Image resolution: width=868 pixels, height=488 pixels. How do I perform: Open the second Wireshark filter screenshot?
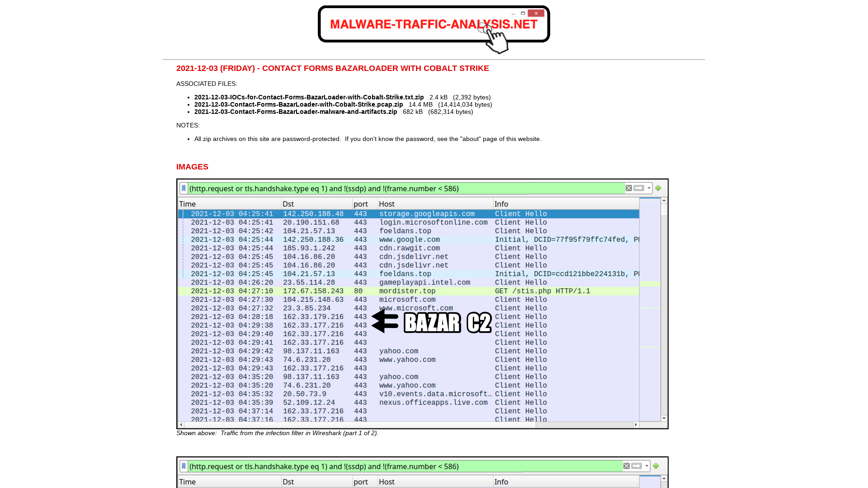[422, 472]
